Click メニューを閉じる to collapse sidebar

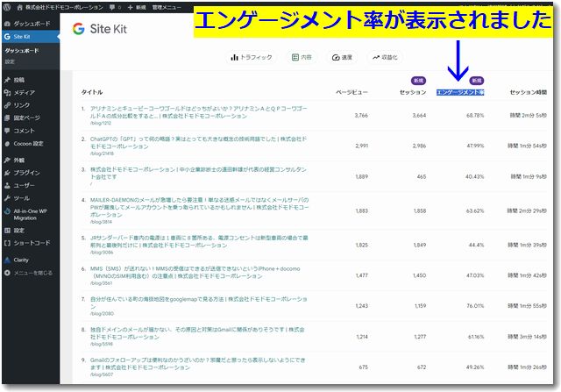33,273
